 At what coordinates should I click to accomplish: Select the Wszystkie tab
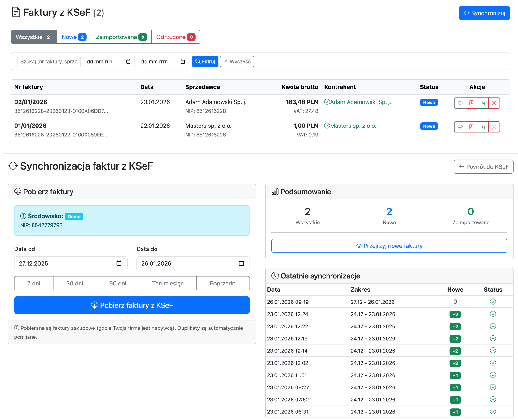click(34, 37)
